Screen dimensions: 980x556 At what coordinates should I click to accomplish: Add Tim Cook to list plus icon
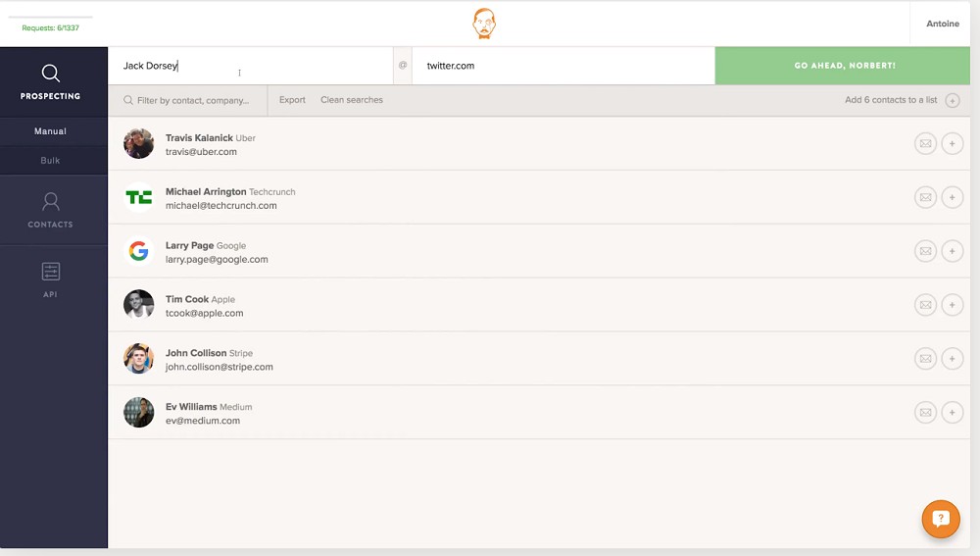click(952, 305)
